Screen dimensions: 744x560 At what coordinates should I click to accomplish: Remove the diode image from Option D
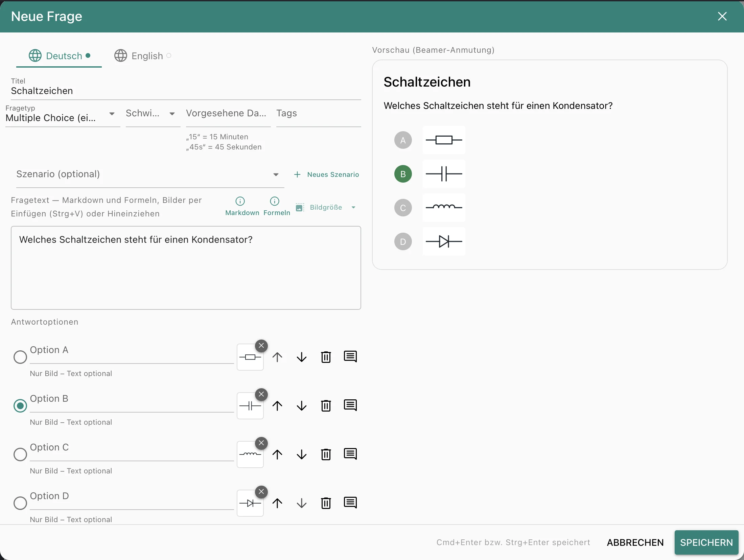click(261, 492)
